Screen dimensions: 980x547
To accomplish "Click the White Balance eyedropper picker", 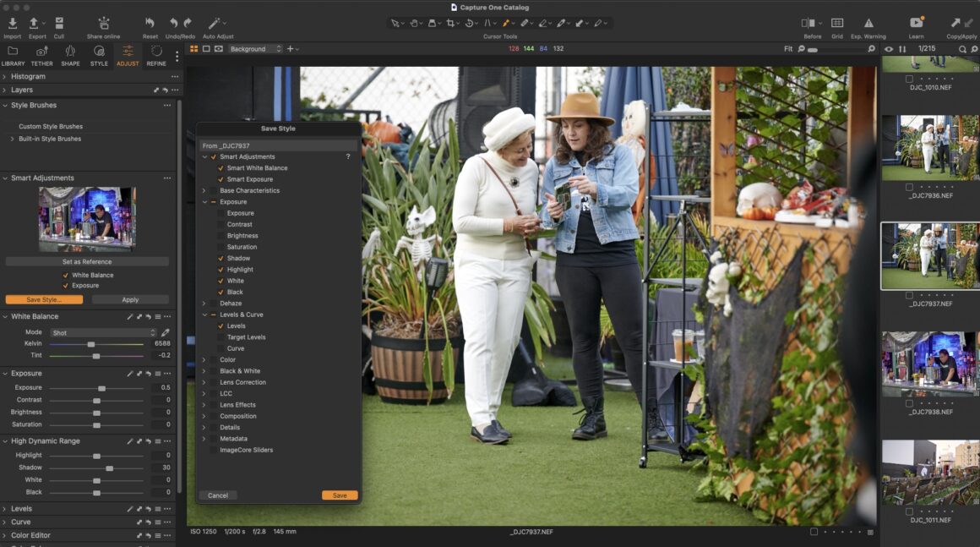I will 166,332.
